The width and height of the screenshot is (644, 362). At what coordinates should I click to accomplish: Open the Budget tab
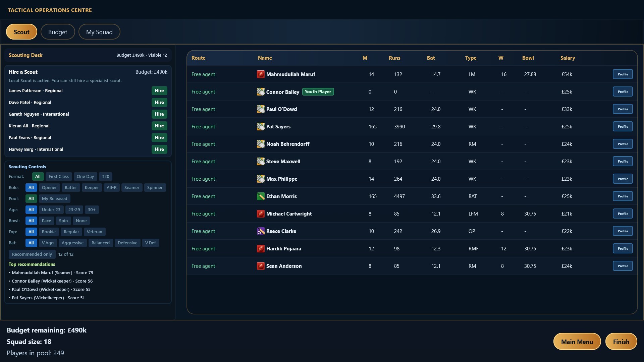click(58, 32)
